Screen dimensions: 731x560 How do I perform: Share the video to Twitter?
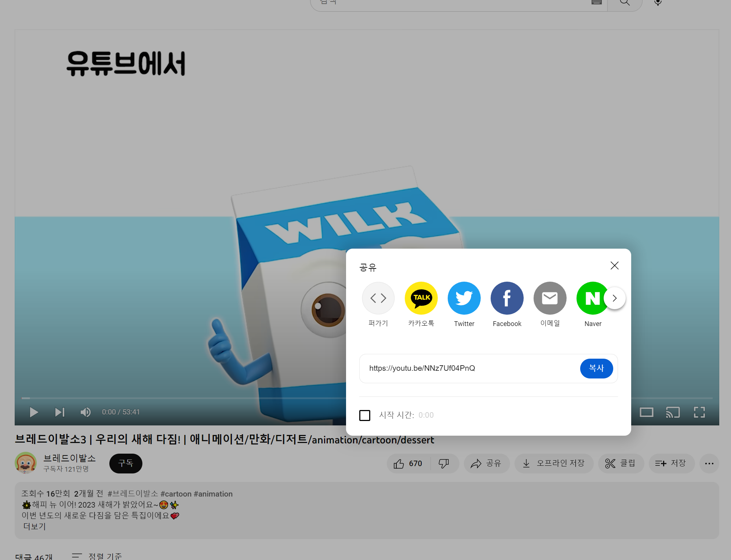coord(464,298)
